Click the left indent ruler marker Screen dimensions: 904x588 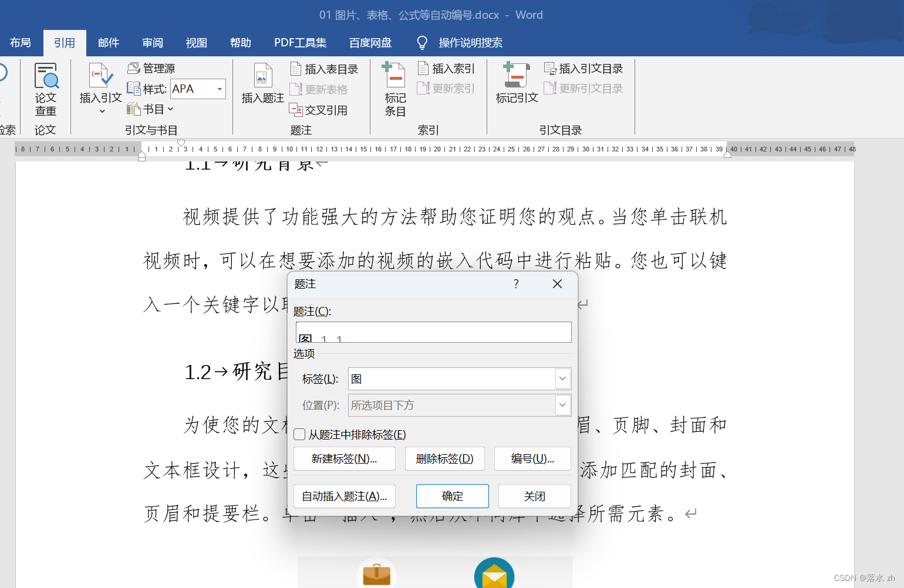[141, 156]
